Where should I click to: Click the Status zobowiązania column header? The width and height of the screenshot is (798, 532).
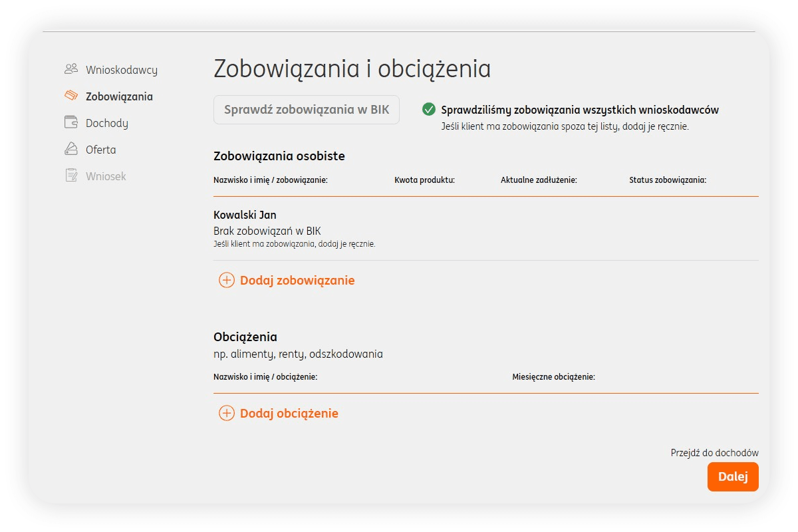pos(668,180)
